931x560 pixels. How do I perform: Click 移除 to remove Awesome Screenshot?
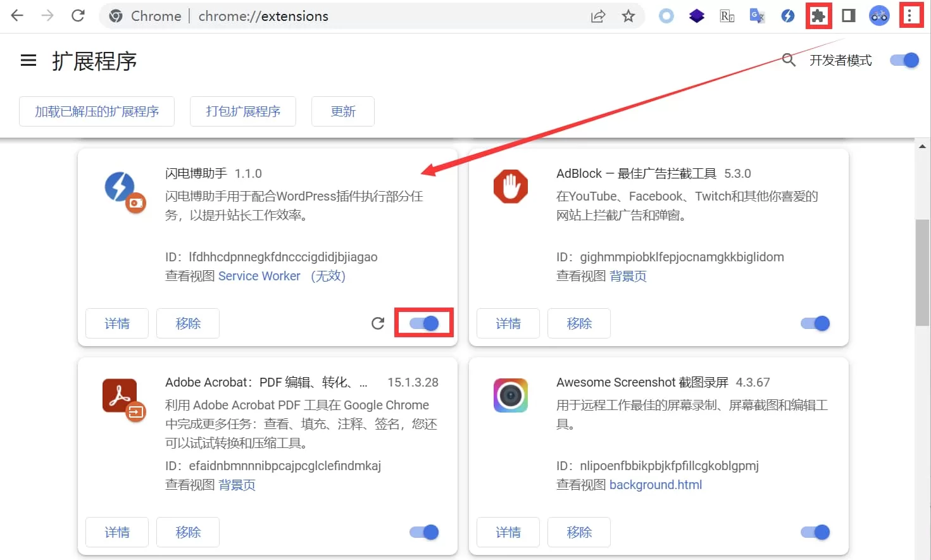(578, 532)
